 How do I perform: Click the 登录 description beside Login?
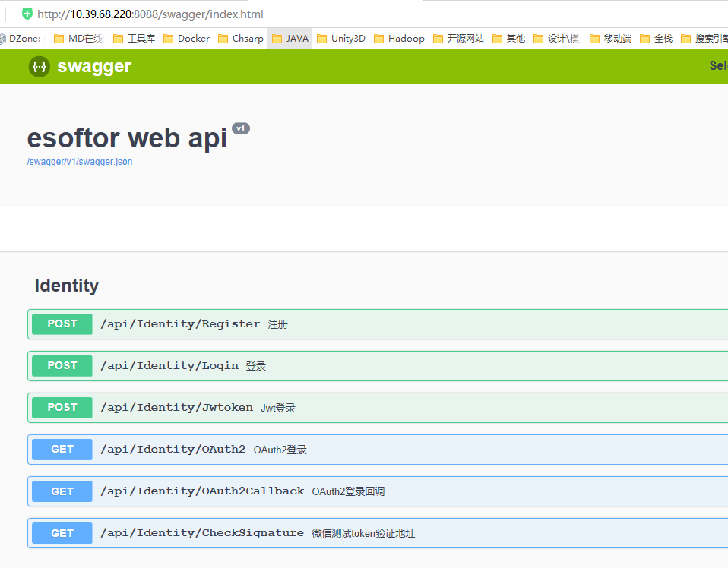click(x=256, y=366)
